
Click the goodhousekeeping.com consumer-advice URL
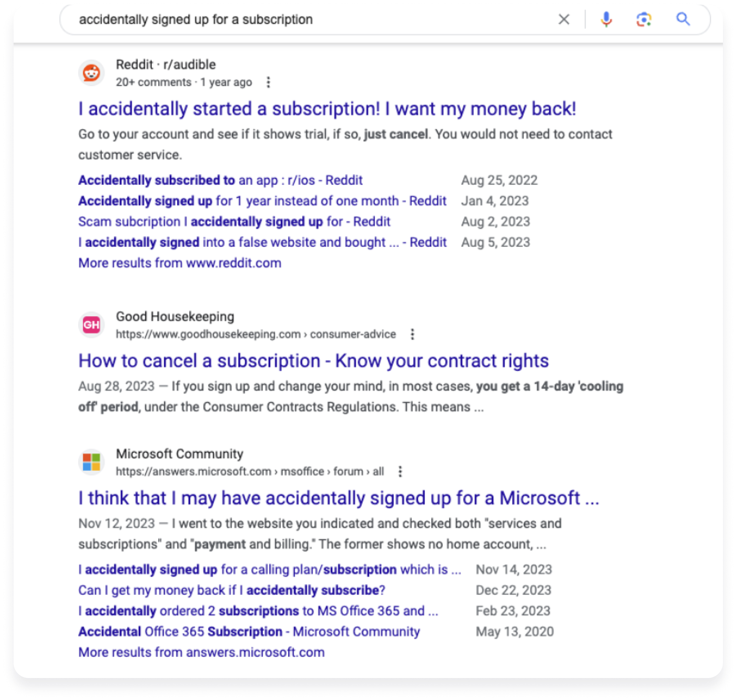click(256, 334)
